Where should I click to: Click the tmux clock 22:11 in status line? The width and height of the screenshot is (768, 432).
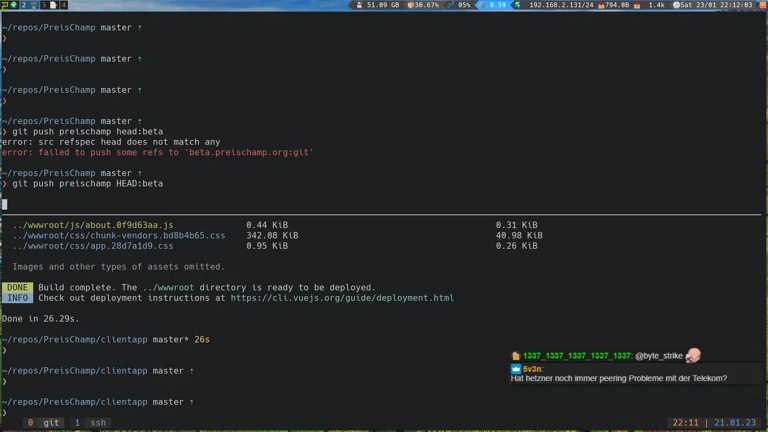pyautogui.click(x=686, y=423)
